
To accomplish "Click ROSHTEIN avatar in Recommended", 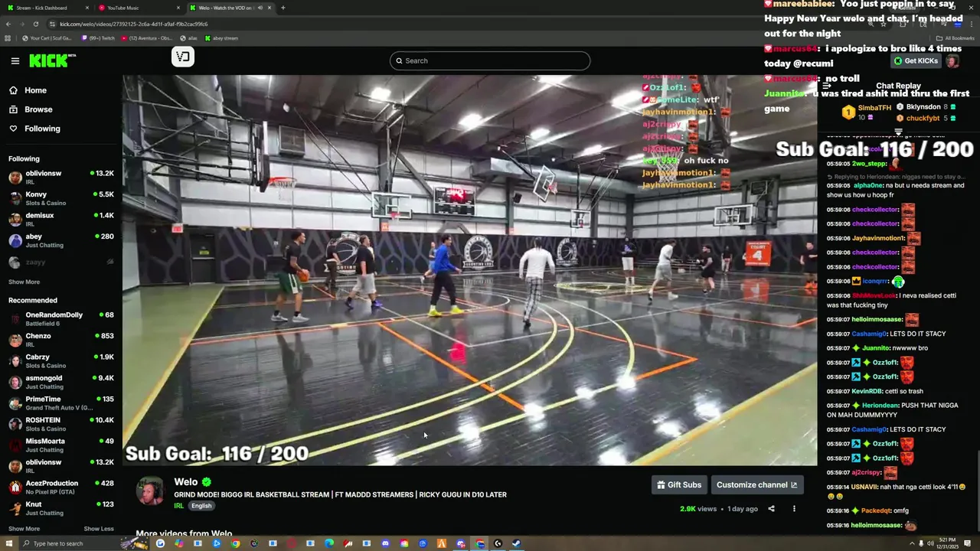I will 15,424.
